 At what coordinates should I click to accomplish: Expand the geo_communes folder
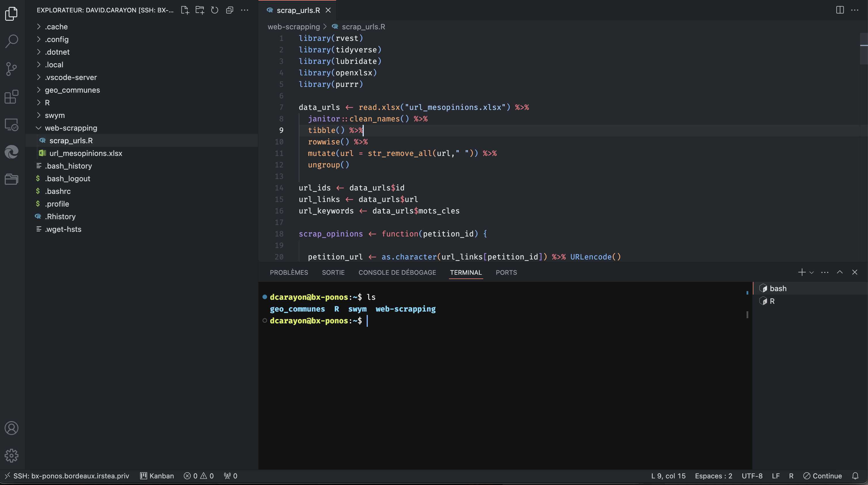(x=72, y=90)
